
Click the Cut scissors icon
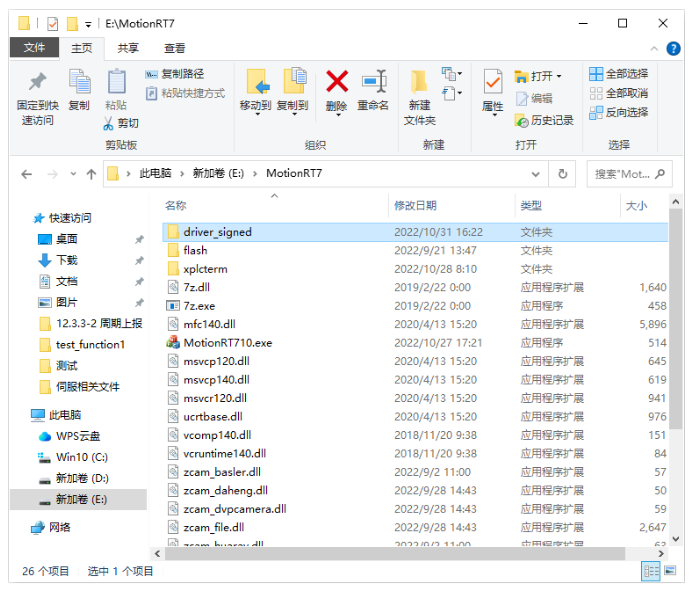point(108,123)
